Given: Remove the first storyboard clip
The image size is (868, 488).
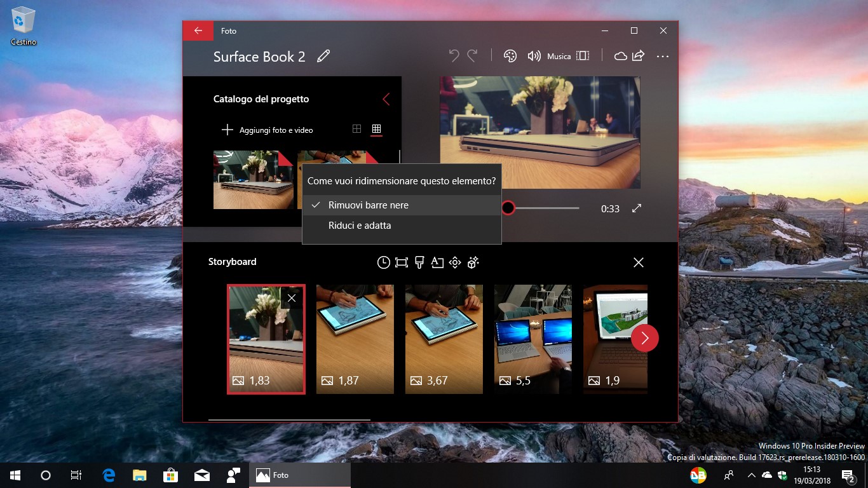Looking at the screenshot, I should [x=292, y=297].
